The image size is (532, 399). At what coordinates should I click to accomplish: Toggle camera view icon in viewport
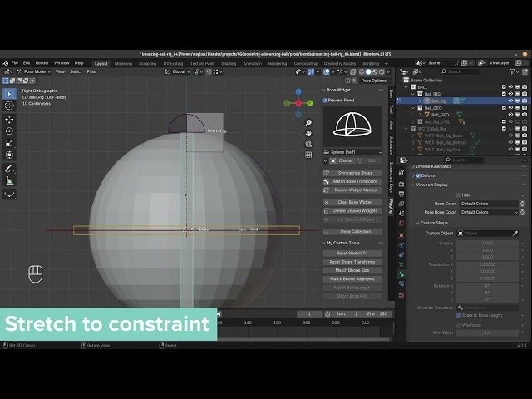pyautogui.click(x=308, y=144)
